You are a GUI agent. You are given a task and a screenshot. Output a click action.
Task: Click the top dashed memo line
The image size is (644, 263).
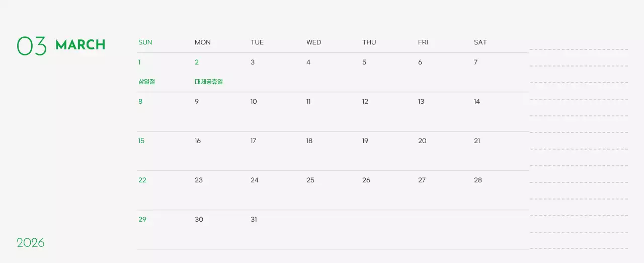click(579, 49)
